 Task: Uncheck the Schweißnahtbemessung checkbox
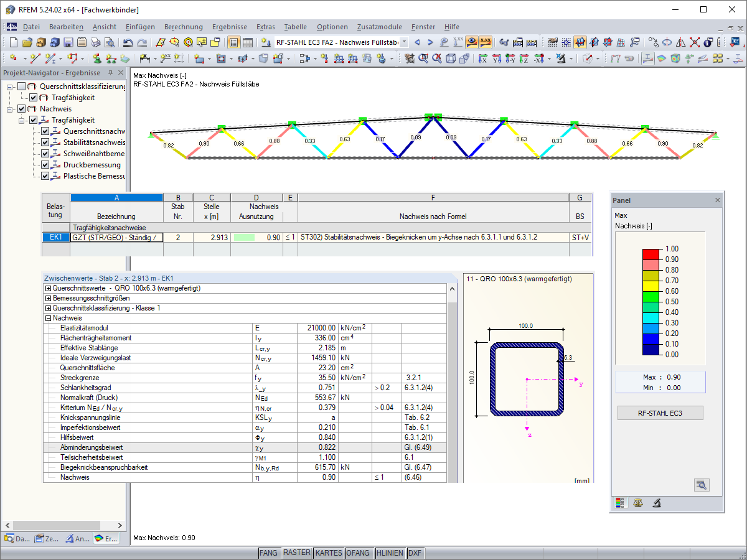click(x=45, y=154)
